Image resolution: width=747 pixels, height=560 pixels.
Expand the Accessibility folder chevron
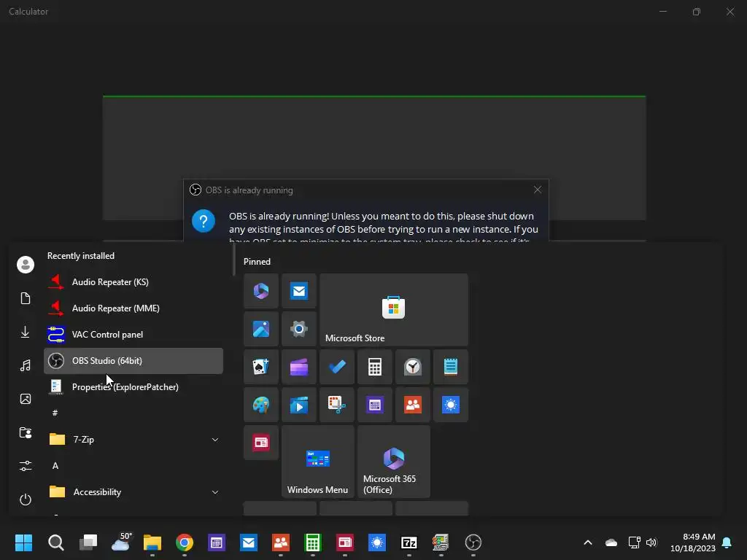tap(215, 492)
